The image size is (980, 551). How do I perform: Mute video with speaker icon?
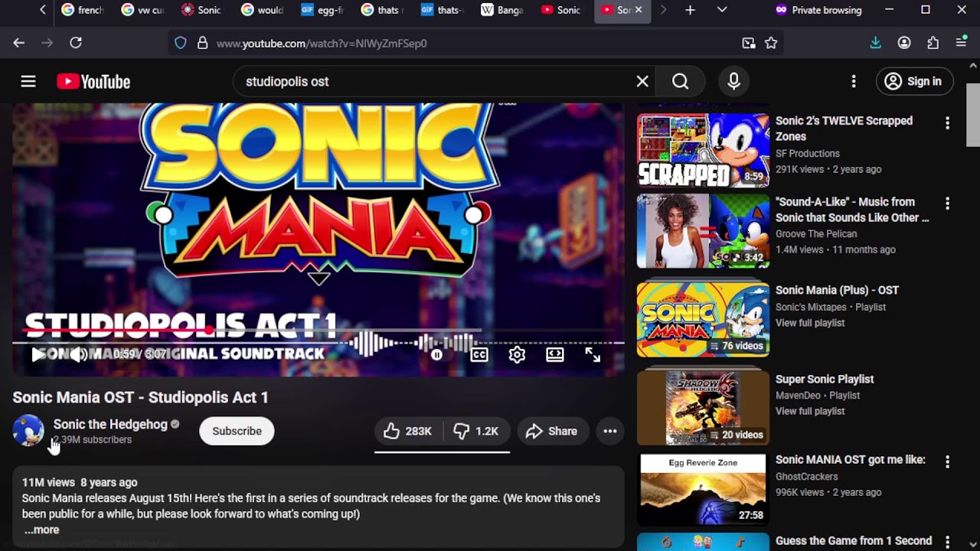pos(77,354)
